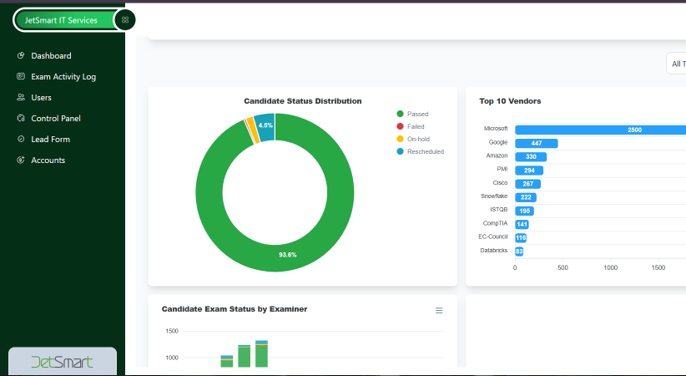Click the tallest bar in the Examiner chart

click(262, 354)
